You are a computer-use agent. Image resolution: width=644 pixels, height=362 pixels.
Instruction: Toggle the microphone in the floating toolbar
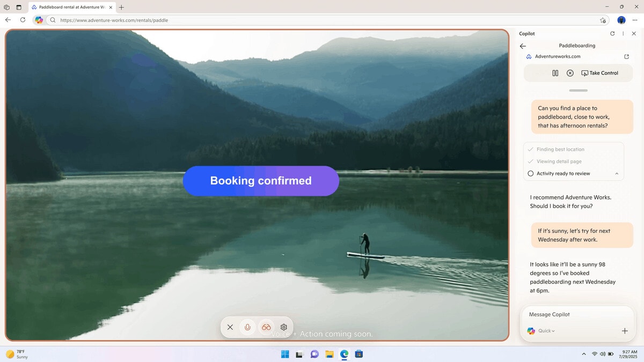(247, 327)
